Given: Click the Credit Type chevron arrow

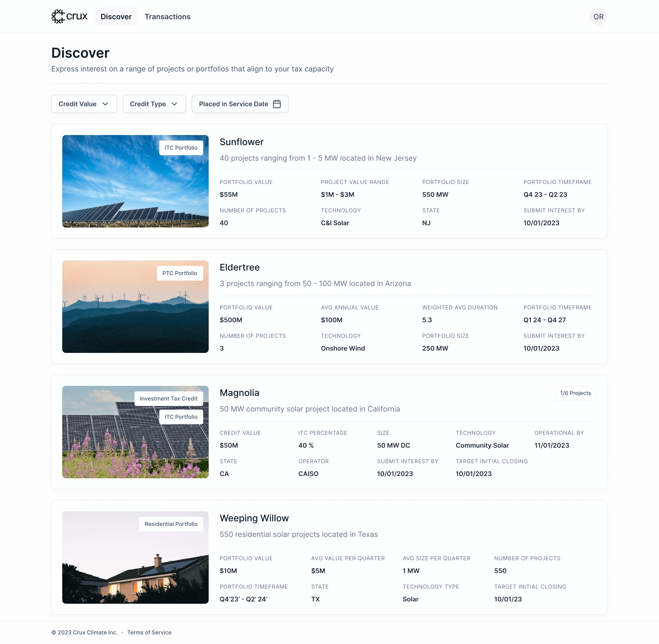Looking at the screenshot, I should [174, 104].
